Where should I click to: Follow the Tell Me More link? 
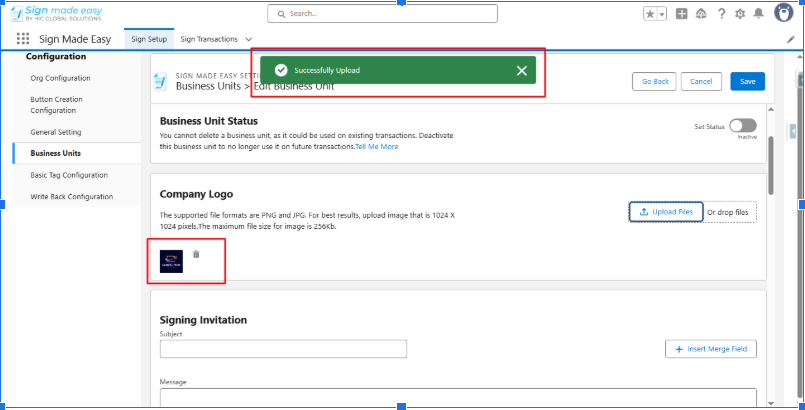click(377, 146)
